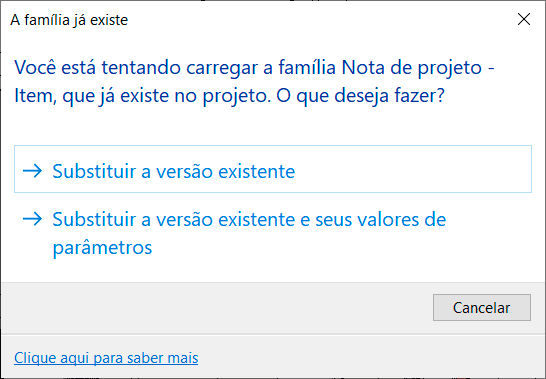Click the gray footer area beside Cancelar

pyautogui.click(x=216, y=308)
